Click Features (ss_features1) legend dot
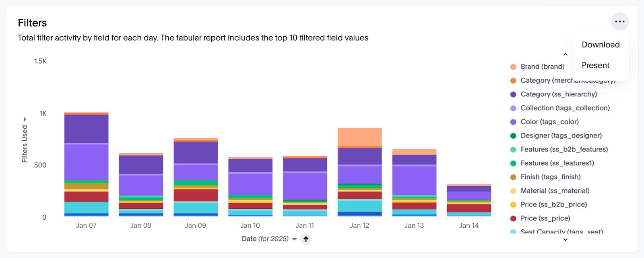This screenshot has width=644, height=258. (x=513, y=163)
